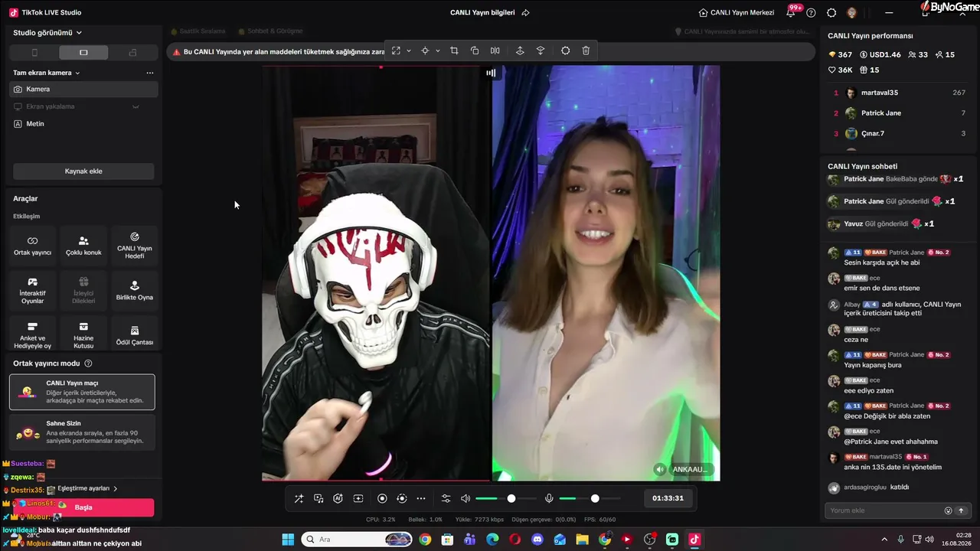Open notifications bell

coord(791,12)
